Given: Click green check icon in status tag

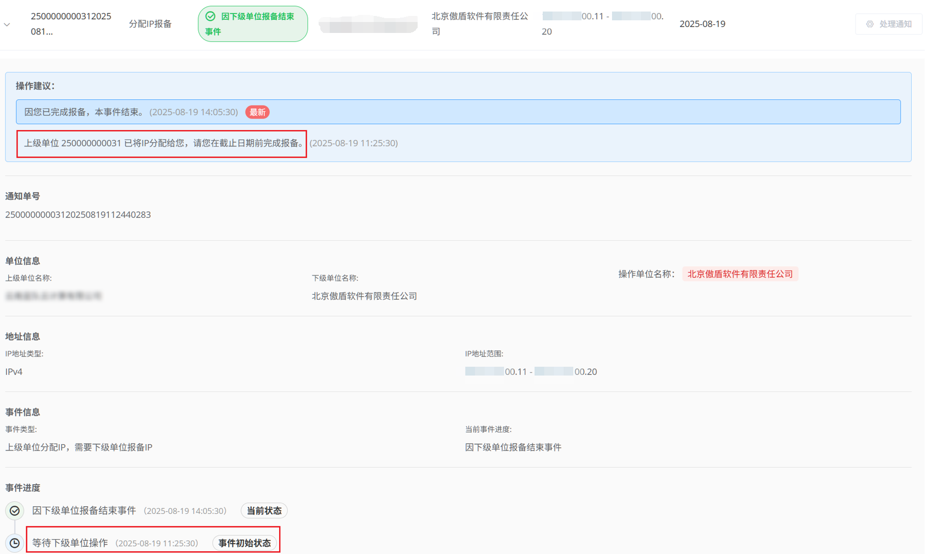Looking at the screenshot, I should pos(210,16).
